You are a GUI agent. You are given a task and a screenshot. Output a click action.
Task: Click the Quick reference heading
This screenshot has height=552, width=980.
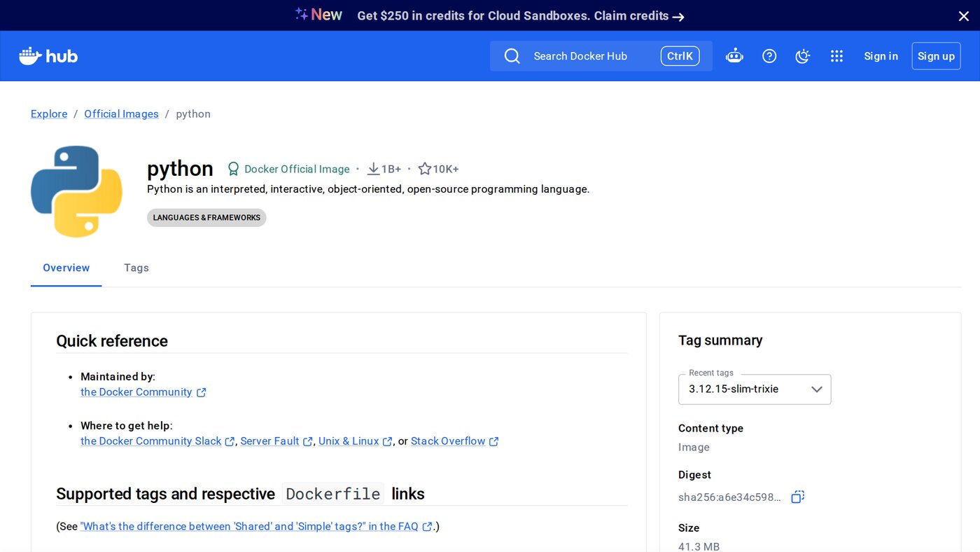(112, 341)
